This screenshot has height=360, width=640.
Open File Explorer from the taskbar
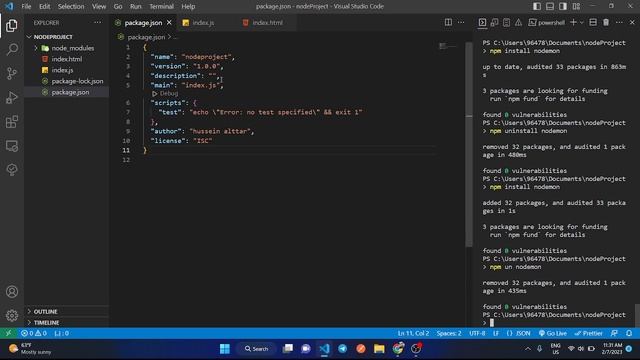[379, 349]
